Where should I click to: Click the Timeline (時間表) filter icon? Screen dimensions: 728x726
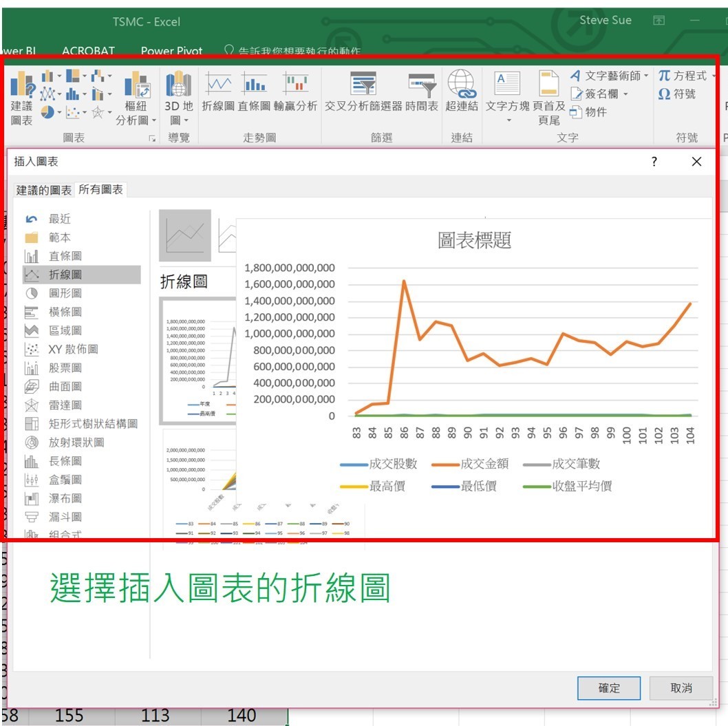(422, 92)
